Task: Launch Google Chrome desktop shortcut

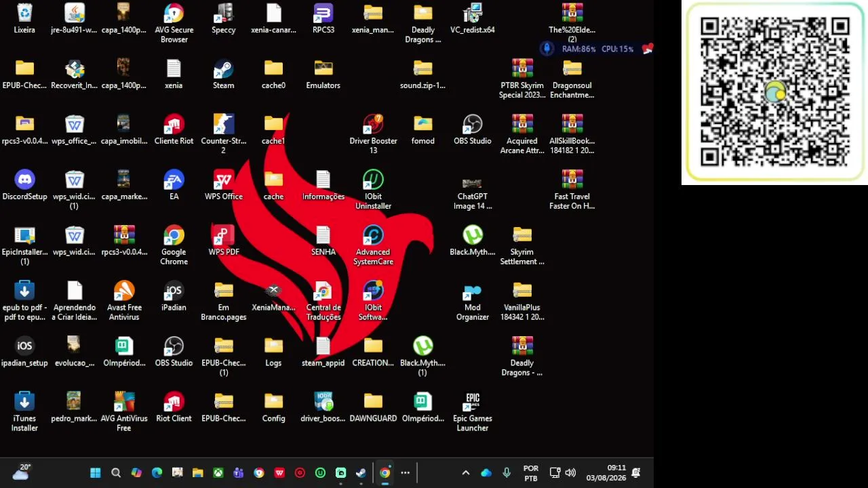Action: (174, 246)
